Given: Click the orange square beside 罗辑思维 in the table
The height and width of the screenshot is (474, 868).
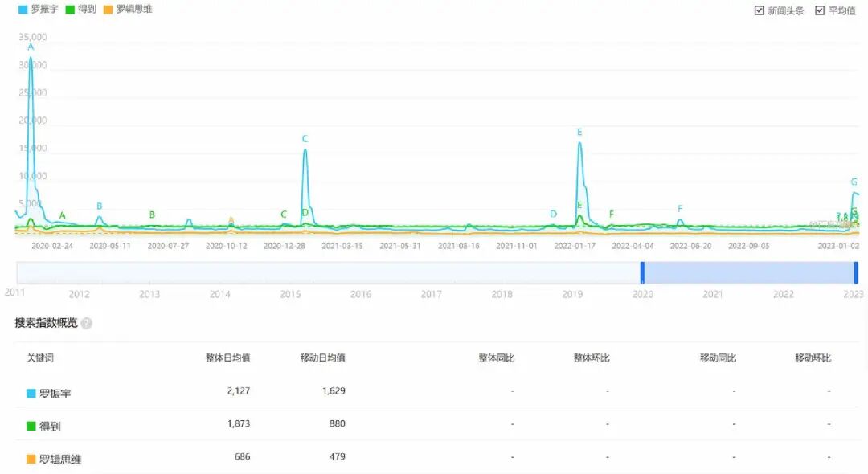Looking at the screenshot, I should (31, 459).
